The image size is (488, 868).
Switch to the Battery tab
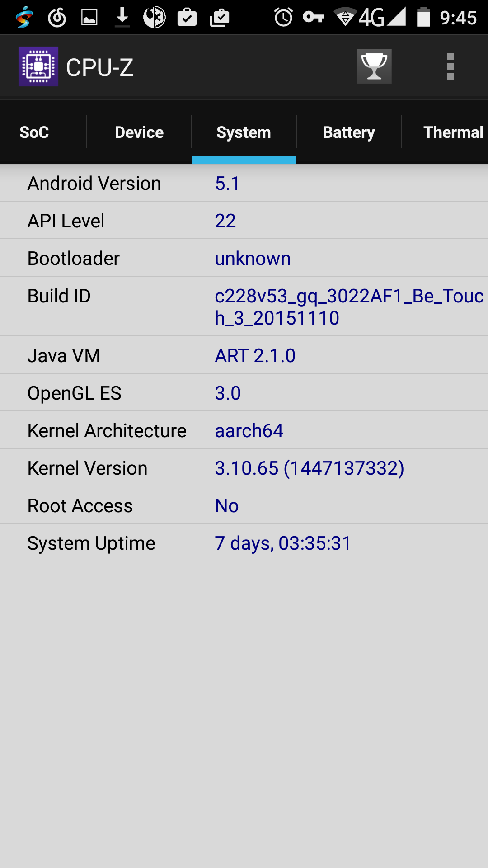click(x=349, y=132)
